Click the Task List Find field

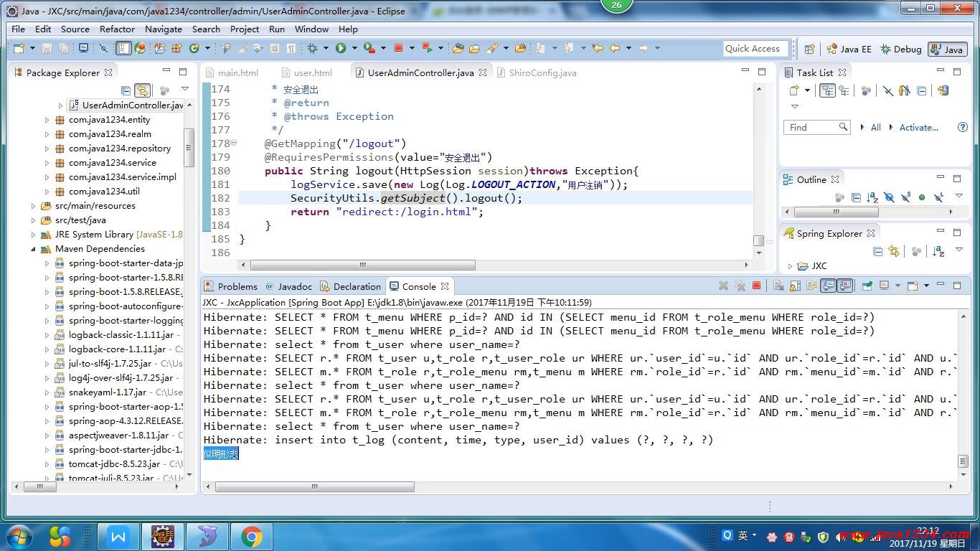tap(817, 127)
